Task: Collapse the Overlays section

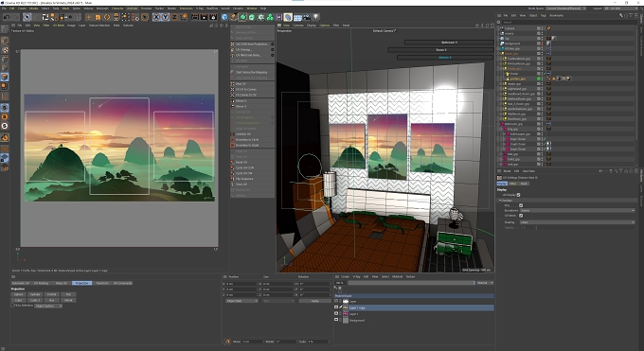Action: pyautogui.click(x=500, y=201)
